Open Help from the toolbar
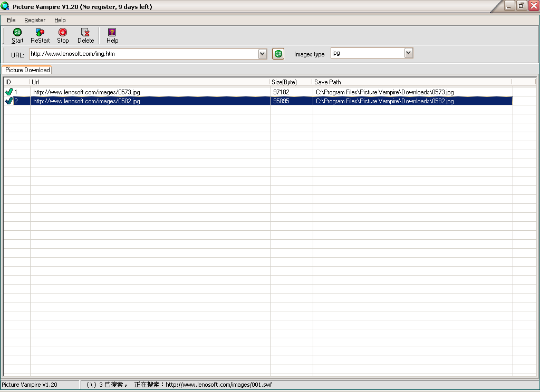 click(112, 36)
